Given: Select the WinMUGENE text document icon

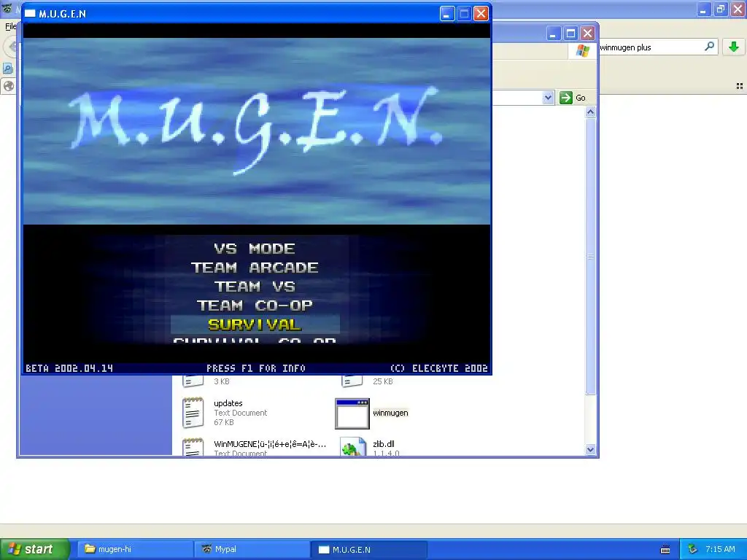Looking at the screenshot, I should click(193, 447).
